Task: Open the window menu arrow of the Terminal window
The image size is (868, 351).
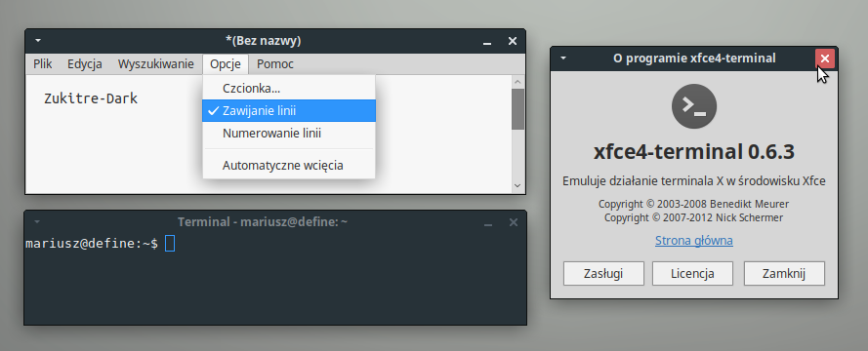Action: point(36,221)
